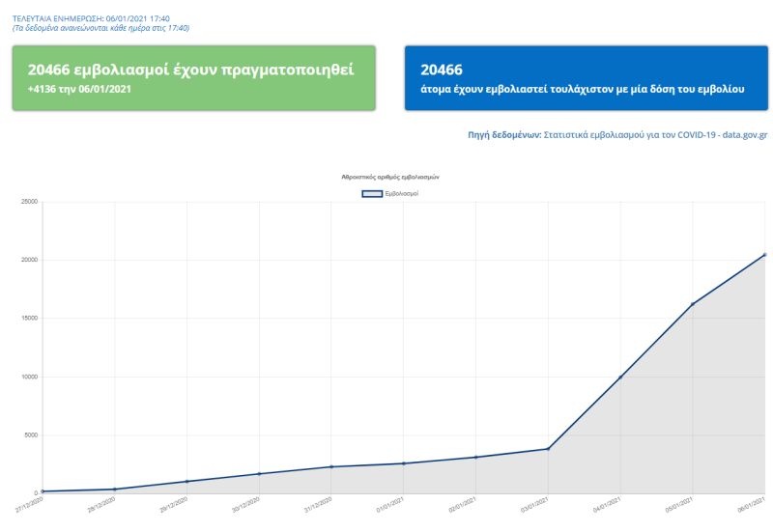Select the chart data point for 01/01/2021
773x532 pixels.
[x=404, y=463]
